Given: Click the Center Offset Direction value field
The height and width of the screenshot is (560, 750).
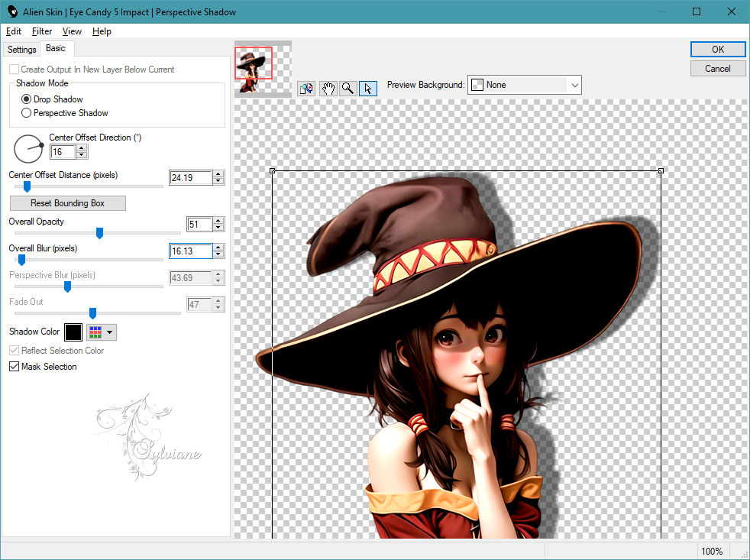Looking at the screenshot, I should (x=63, y=152).
